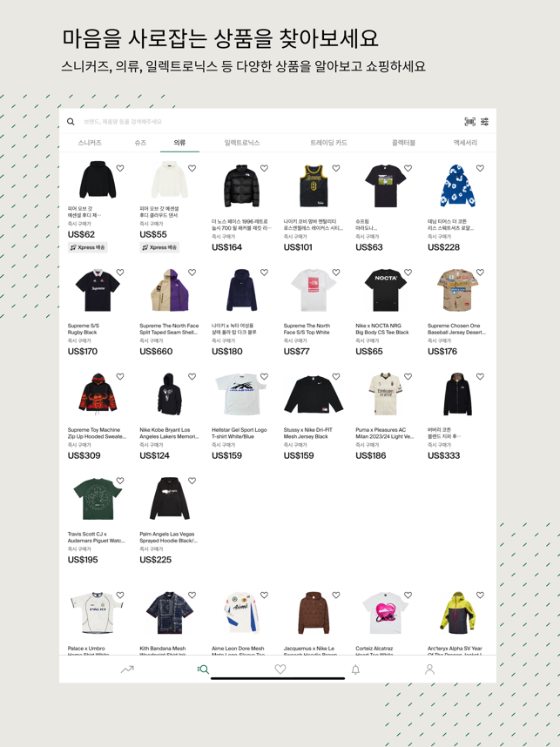
Task: Toggle heart on Supreme S/S Rugby Black
Action: point(120,273)
